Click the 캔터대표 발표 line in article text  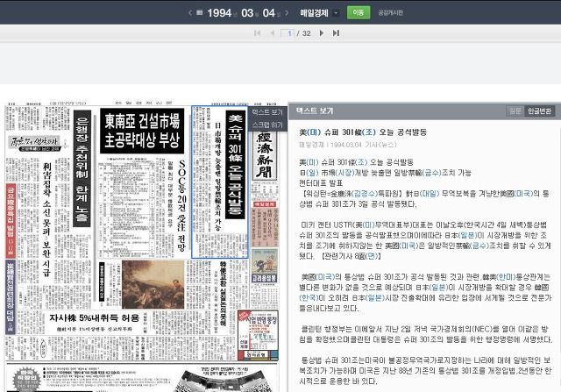click(321, 183)
